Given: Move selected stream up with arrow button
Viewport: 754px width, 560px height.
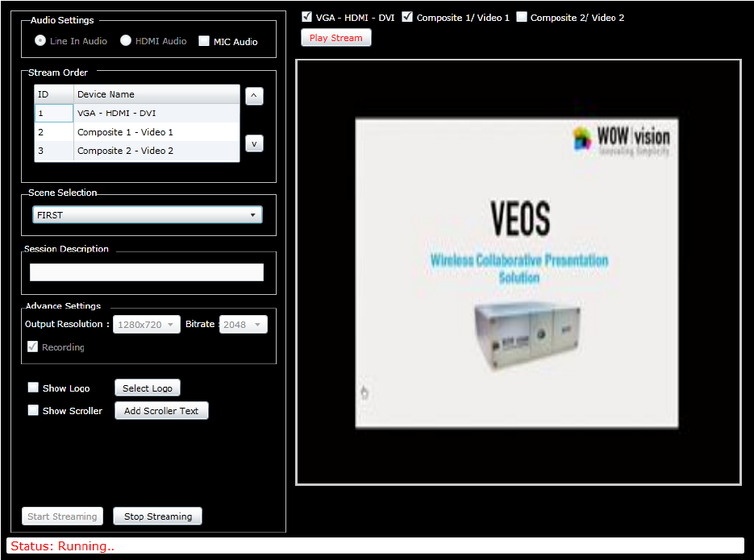Looking at the screenshot, I should tap(254, 96).
